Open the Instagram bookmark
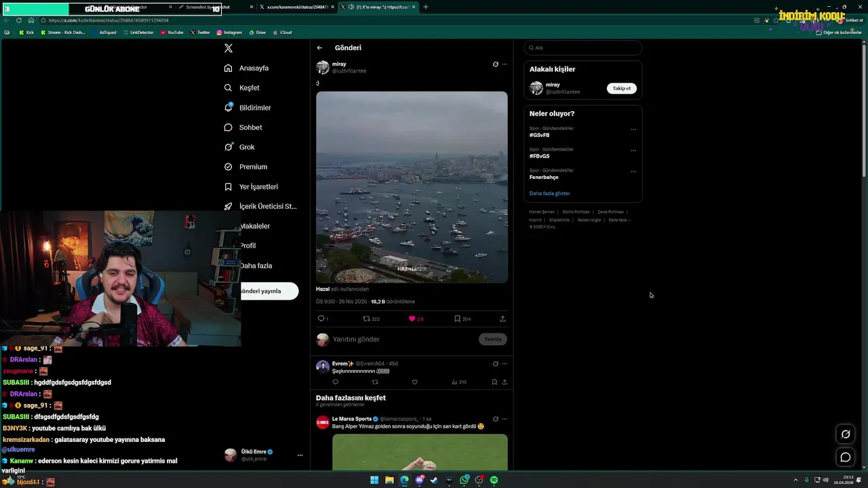The image size is (868, 488). pyautogui.click(x=229, y=33)
